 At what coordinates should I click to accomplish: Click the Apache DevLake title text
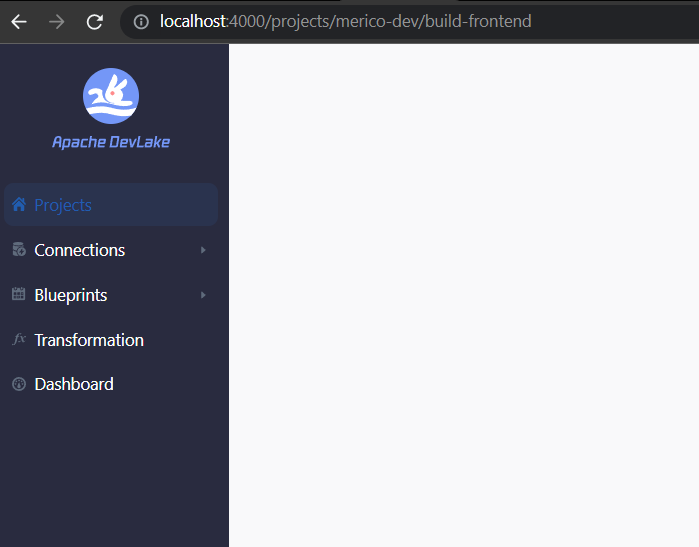pyautogui.click(x=111, y=142)
